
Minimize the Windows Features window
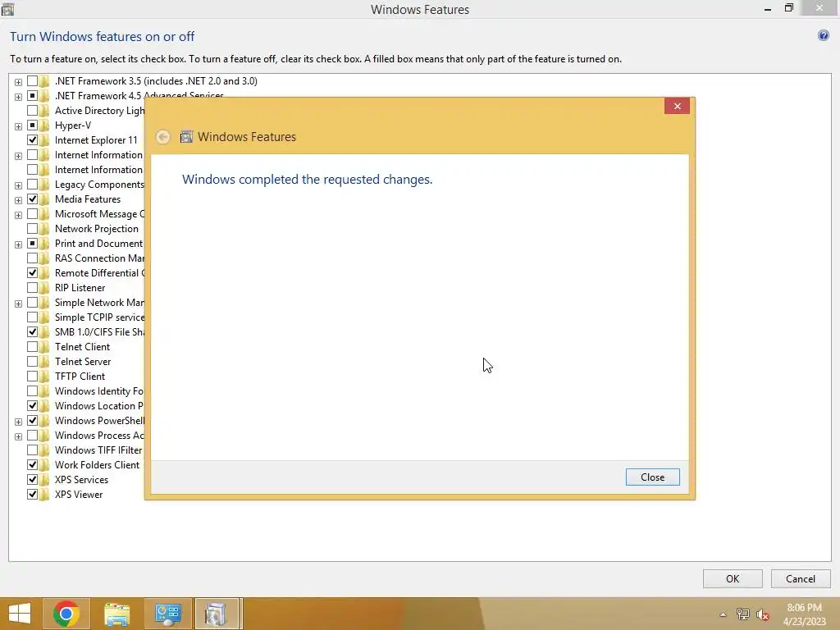(x=768, y=8)
